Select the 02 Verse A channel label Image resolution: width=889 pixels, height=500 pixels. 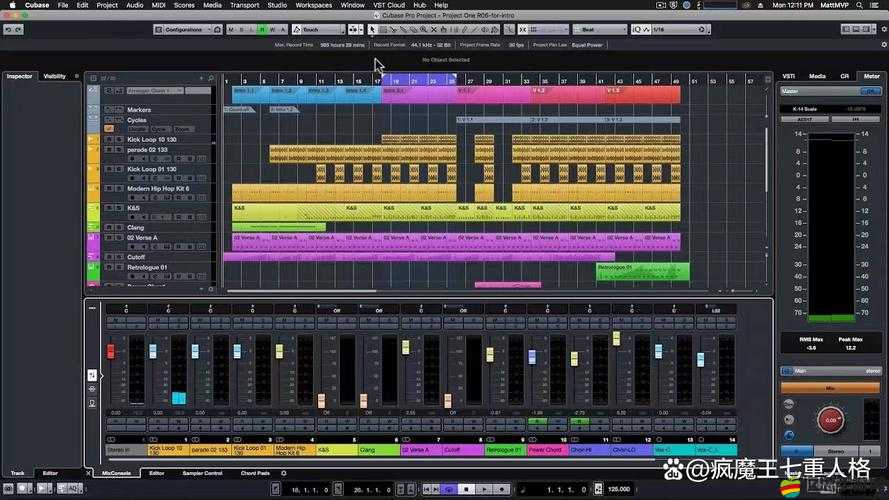pyautogui.click(x=421, y=450)
